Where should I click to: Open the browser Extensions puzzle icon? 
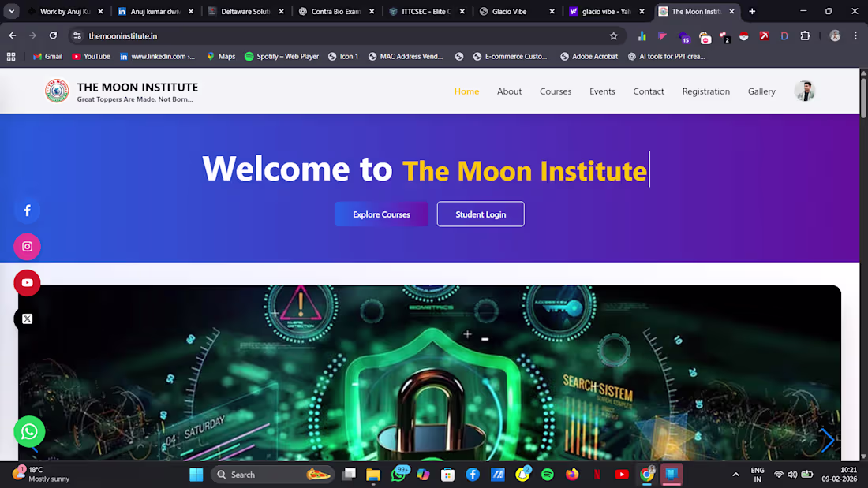click(806, 36)
